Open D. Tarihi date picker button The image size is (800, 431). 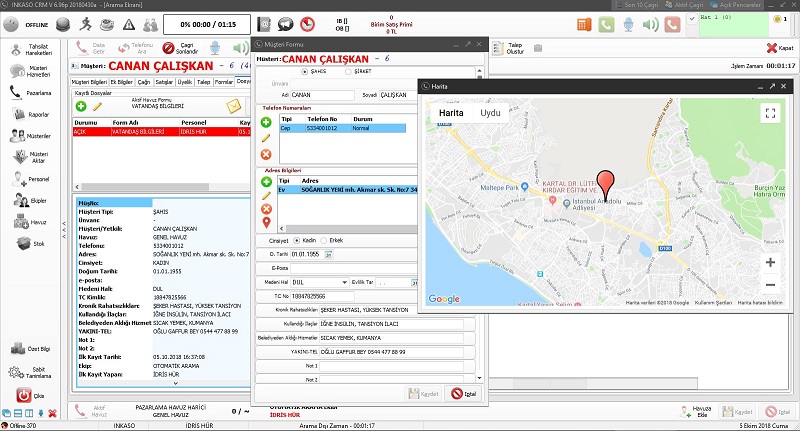[329, 254]
